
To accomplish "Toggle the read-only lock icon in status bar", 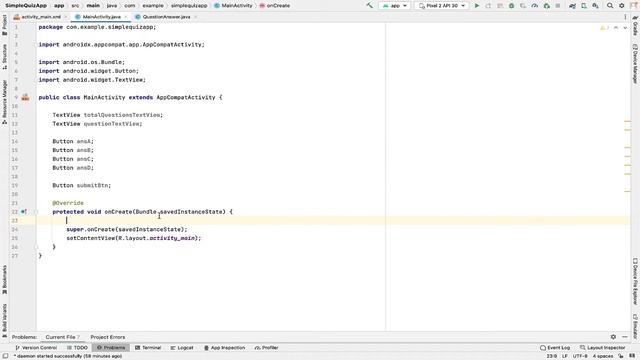I will point(621,356).
